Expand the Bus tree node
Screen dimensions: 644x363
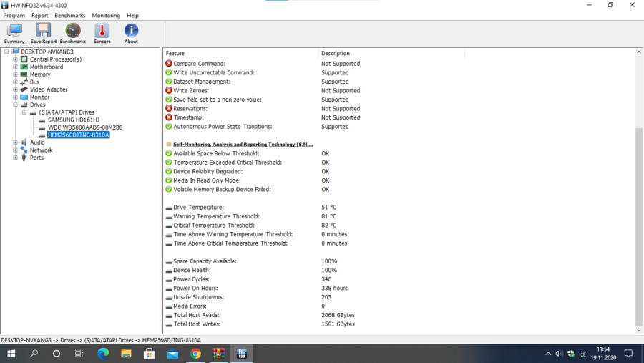(15, 82)
